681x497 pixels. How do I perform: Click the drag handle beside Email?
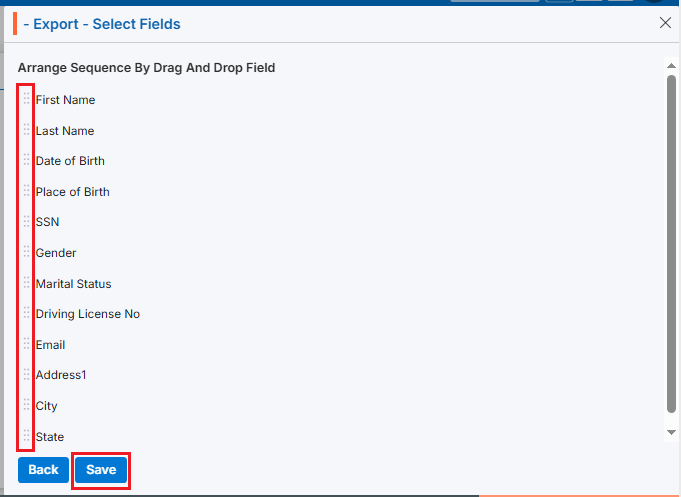pos(26,344)
